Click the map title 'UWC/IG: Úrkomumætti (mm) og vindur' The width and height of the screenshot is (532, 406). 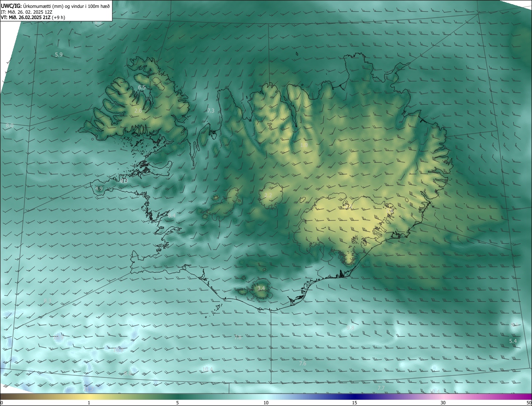tap(56, 6)
